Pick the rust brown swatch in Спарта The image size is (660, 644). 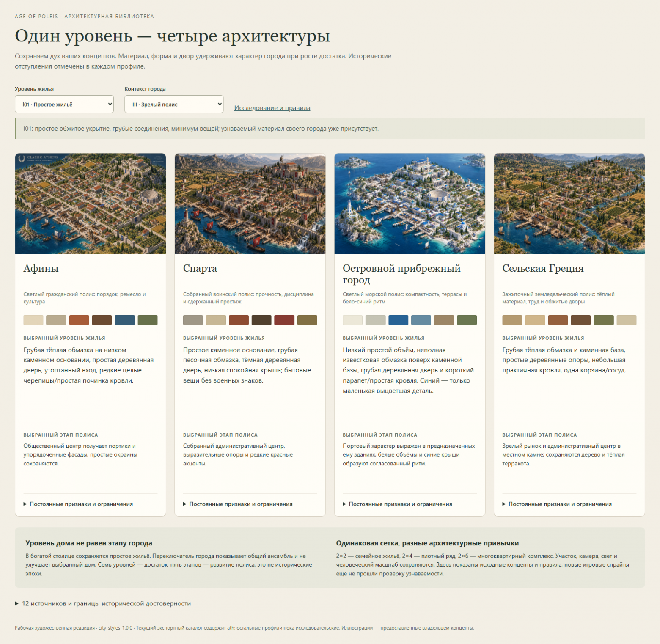coord(239,320)
